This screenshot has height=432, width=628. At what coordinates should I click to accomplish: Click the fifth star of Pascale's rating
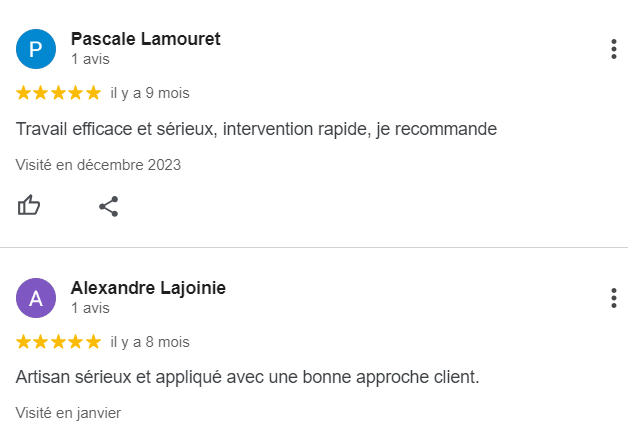click(93, 92)
